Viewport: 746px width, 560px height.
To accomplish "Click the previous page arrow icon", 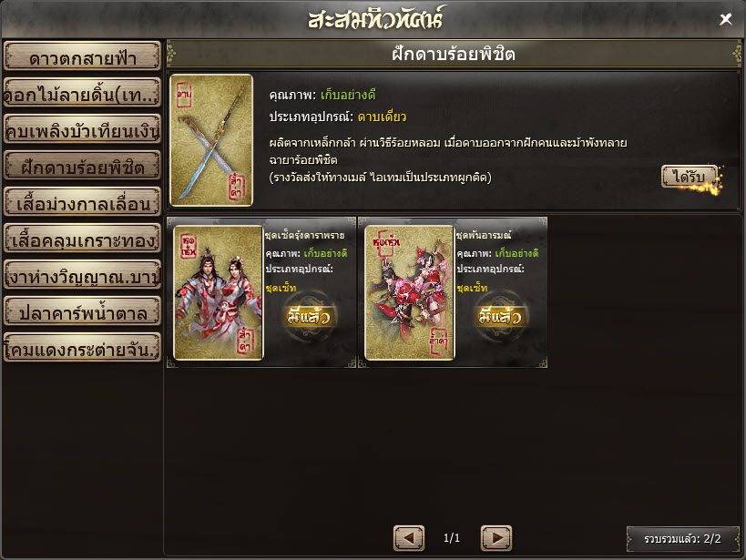I will pos(409,538).
